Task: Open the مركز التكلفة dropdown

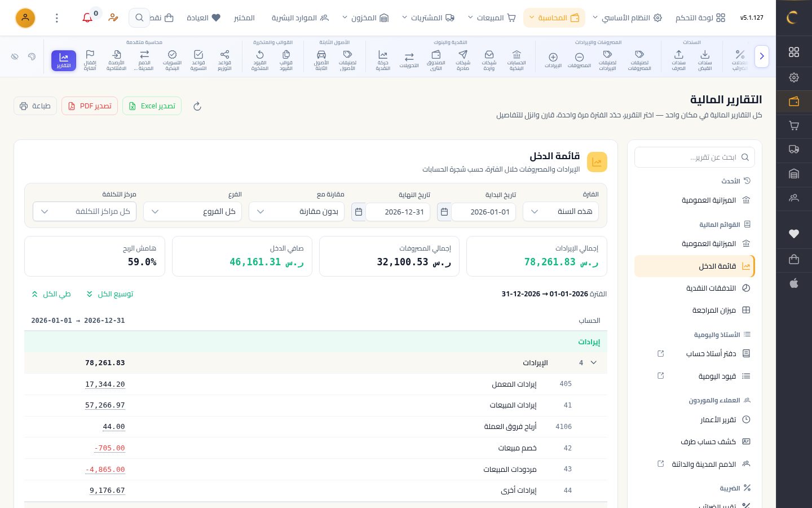Action: pyautogui.click(x=85, y=212)
